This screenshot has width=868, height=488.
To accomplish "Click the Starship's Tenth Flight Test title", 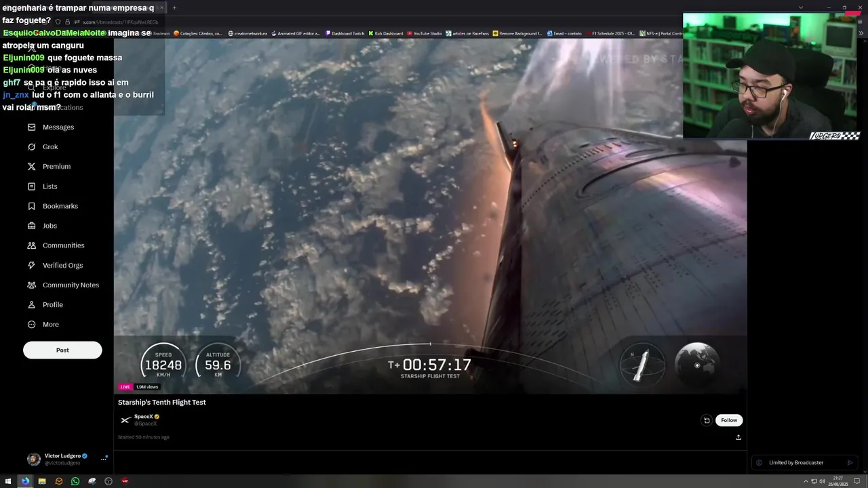I will pos(161,403).
